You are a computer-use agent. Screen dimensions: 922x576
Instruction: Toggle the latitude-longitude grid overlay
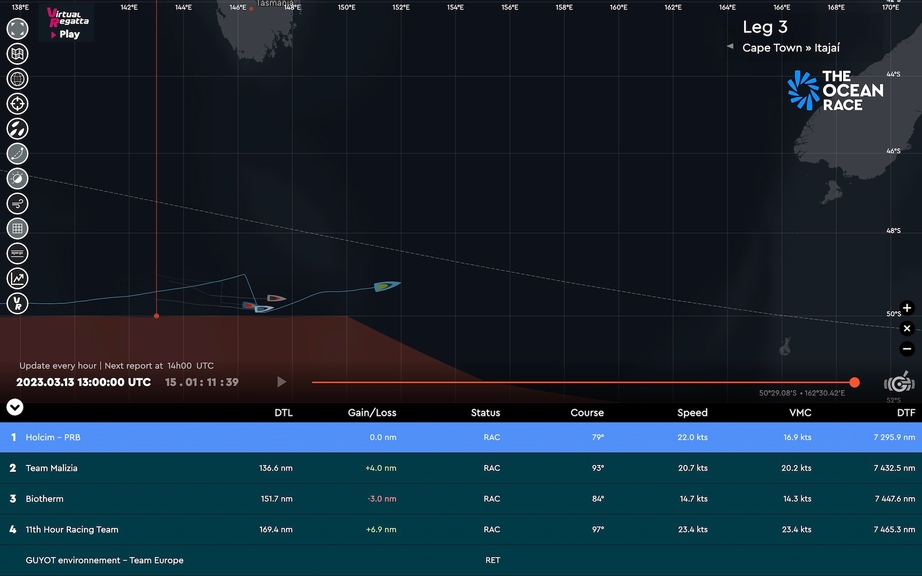point(17,229)
